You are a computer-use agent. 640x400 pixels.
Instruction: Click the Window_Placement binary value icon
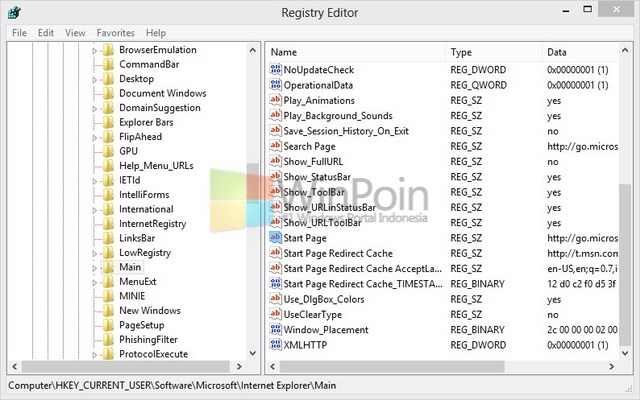pos(276,329)
